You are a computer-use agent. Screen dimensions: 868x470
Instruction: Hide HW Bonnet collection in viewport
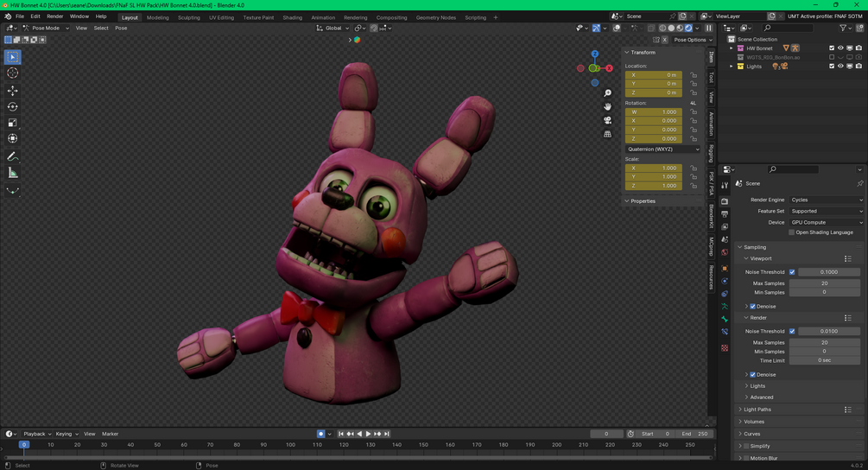point(840,48)
